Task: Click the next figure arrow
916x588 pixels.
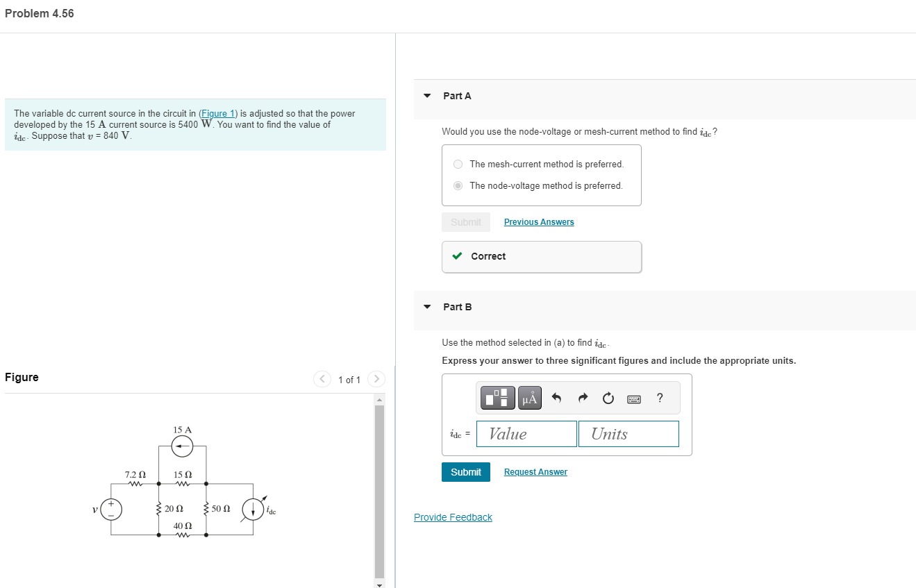Action: [376, 379]
